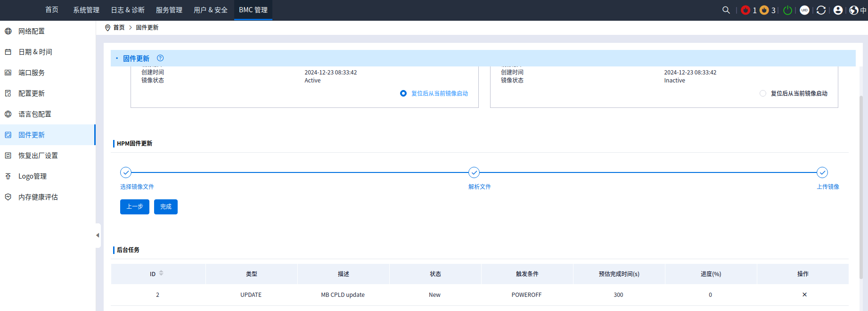This screenshot has width=868, height=311.
Task: Cancel the MB CPLD update task
Action: [804, 295]
